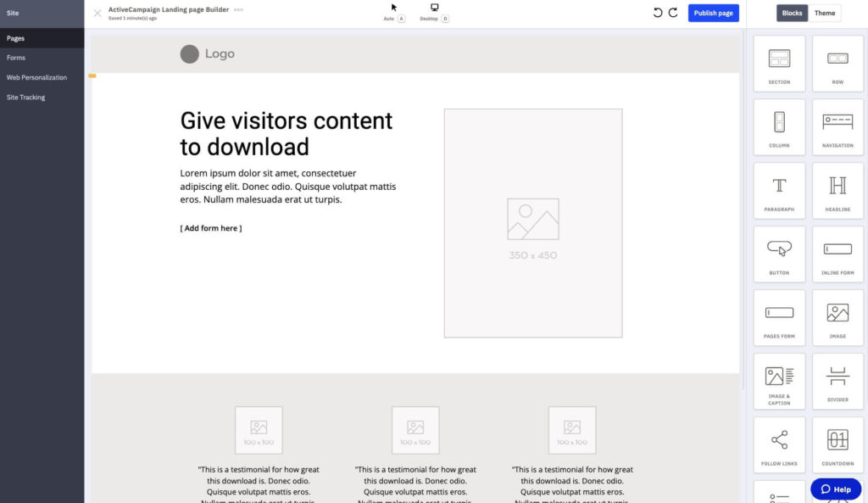Viewport: 868px width, 503px height.
Task: Select the Column block
Action: [779, 127]
